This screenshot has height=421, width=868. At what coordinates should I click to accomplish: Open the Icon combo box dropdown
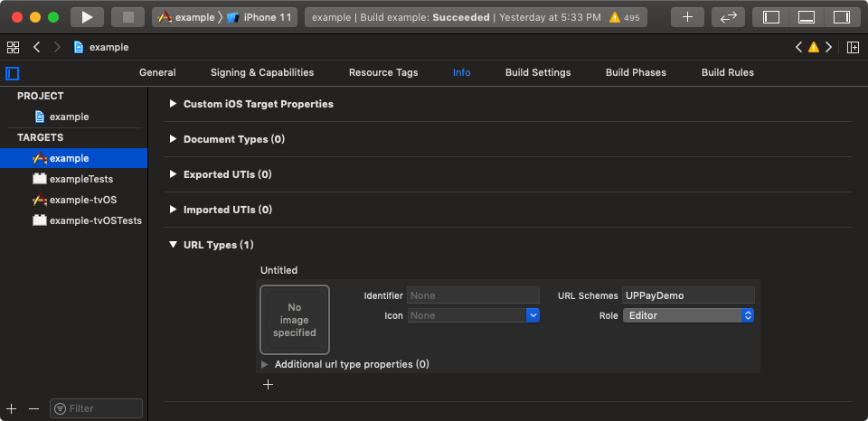point(533,315)
